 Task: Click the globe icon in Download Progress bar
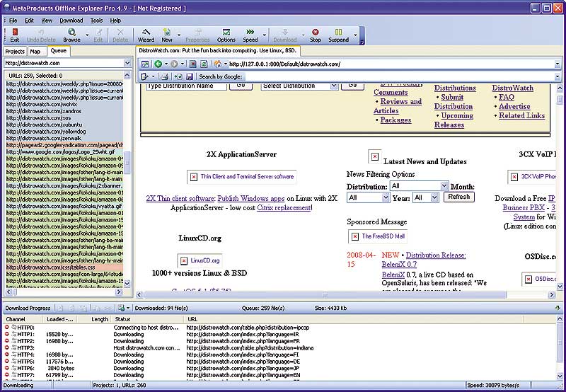121,308
